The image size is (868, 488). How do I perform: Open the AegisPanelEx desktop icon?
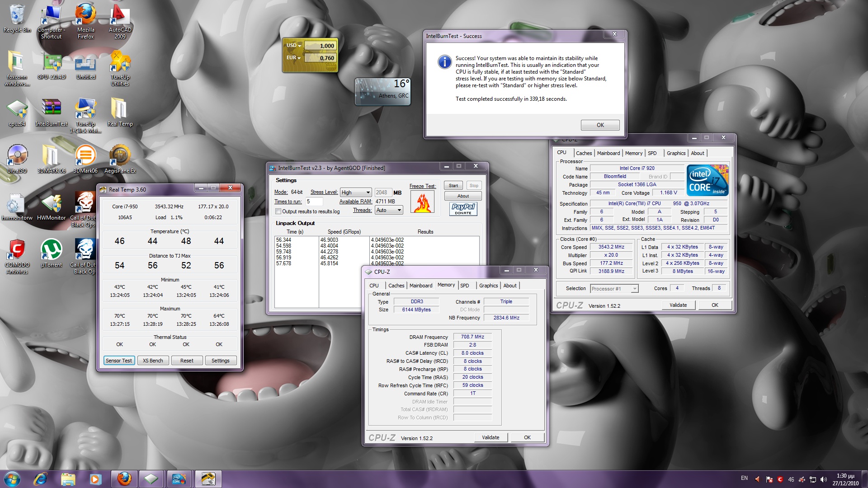pos(120,159)
